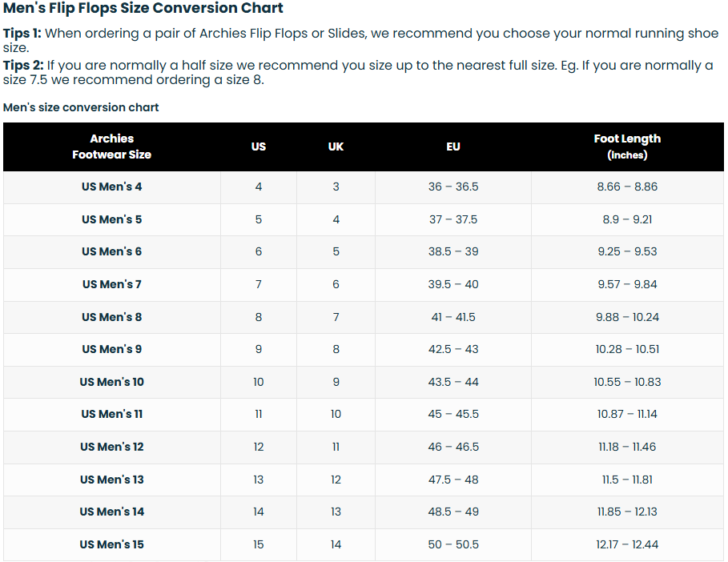
Task: Select the Archies Footwear Size column header
Action: (x=112, y=147)
